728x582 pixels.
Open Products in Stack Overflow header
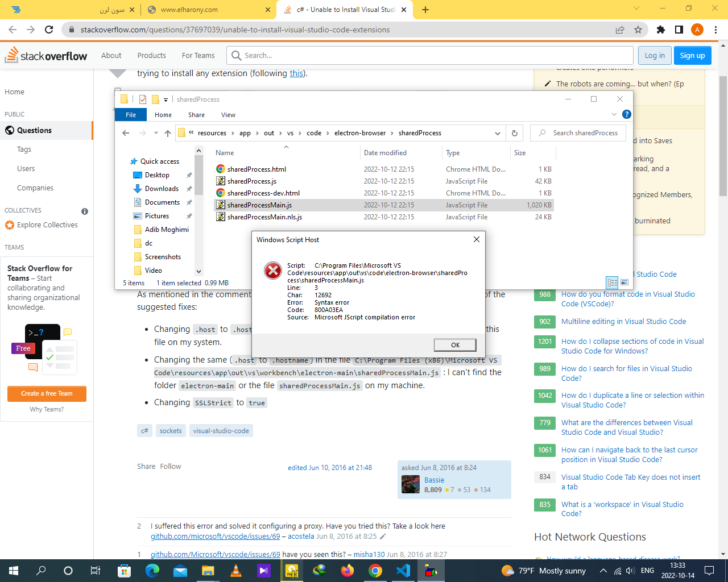[x=151, y=55]
